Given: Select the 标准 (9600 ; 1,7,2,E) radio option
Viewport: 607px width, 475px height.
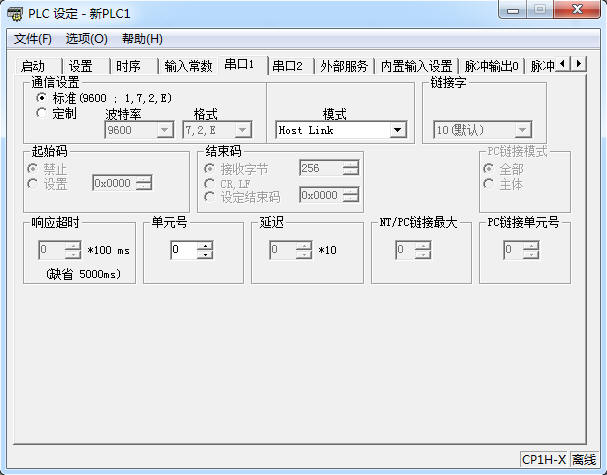Looking at the screenshot, I should tap(41, 98).
